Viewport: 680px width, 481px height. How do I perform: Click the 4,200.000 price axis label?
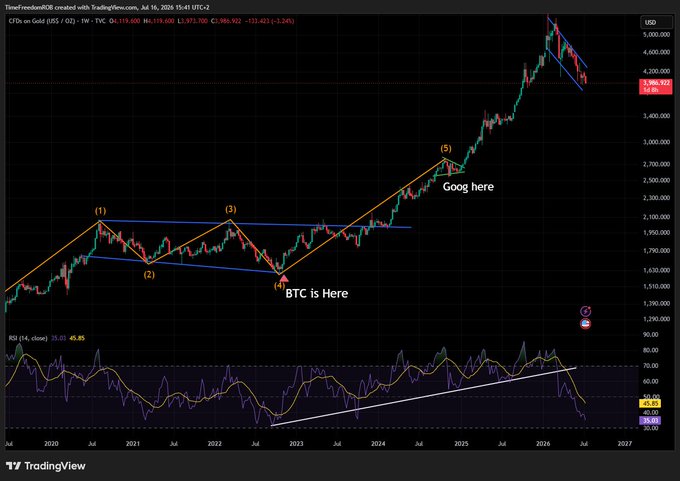pyautogui.click(x=657, y=71)
